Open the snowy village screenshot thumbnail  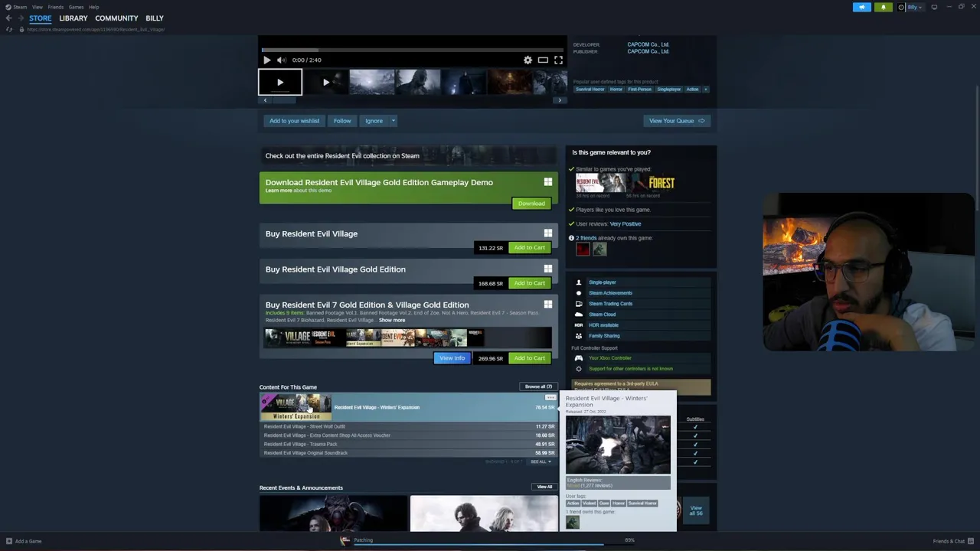[371, 82]
